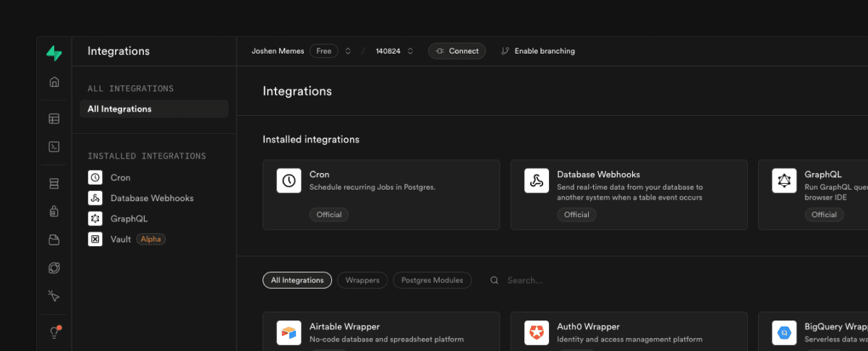
Task: Click the Database Webhooks card icon
Action: 537,180
